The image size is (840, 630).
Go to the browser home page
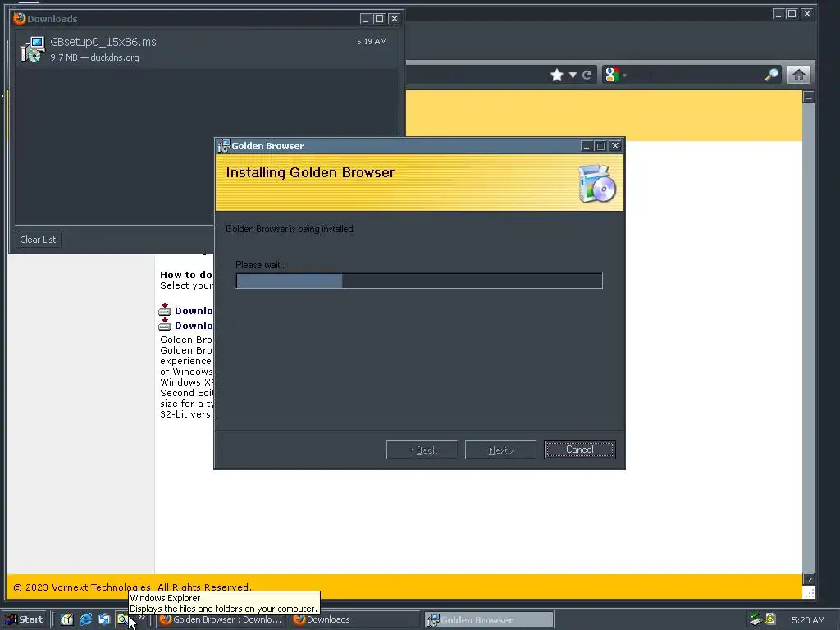click(799, 75)
